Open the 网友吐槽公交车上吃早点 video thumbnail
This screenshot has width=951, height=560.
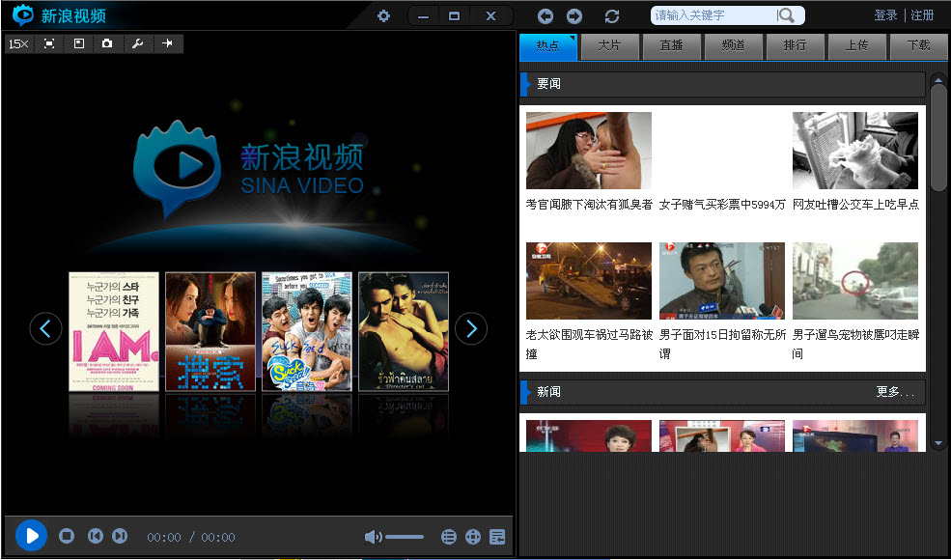855,151
